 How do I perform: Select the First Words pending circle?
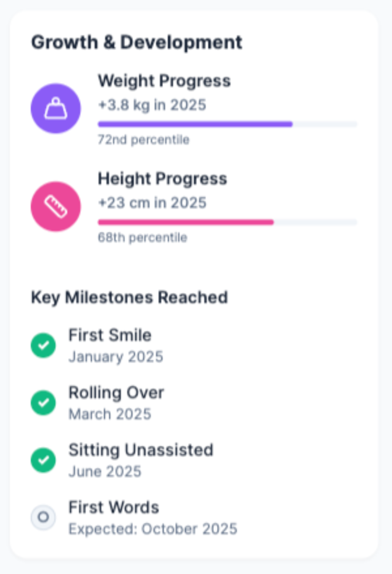click(43, 517)
